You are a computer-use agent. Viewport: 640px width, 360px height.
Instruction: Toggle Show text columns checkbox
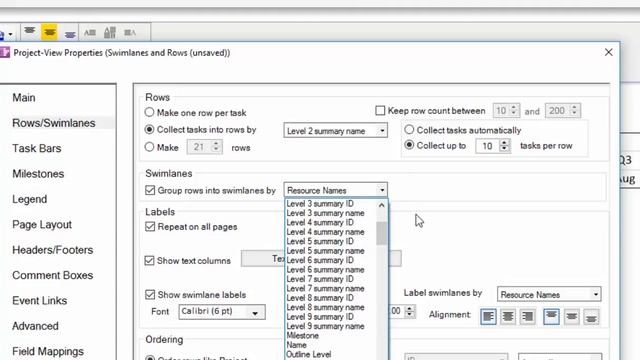pyautogui.click(x=149, y=260)
